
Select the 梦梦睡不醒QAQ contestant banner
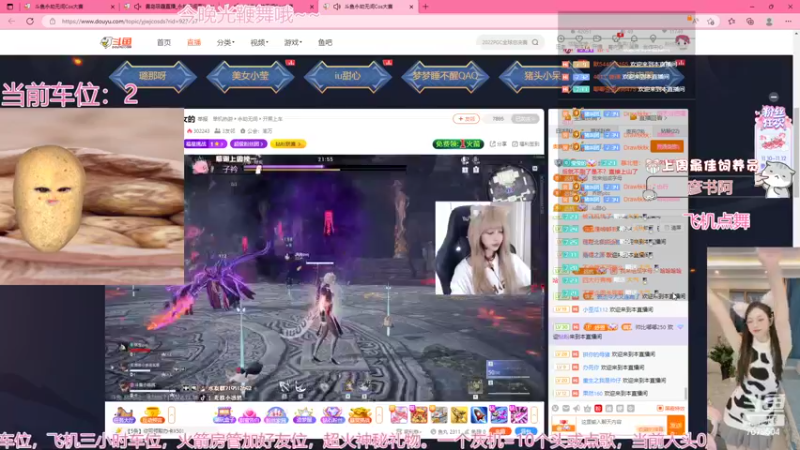click(445, 76)
